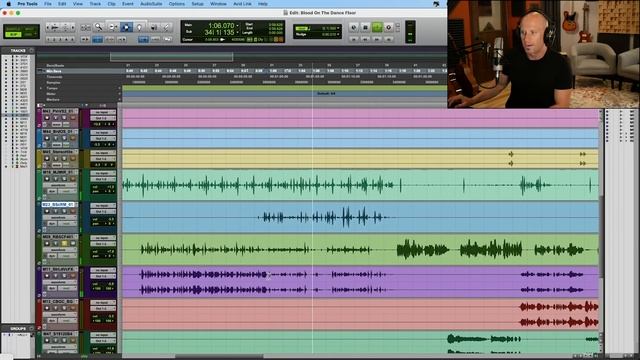Open the AudioSuite menu
This screenshot has height=360, width=640.
[x=151, y=4]
